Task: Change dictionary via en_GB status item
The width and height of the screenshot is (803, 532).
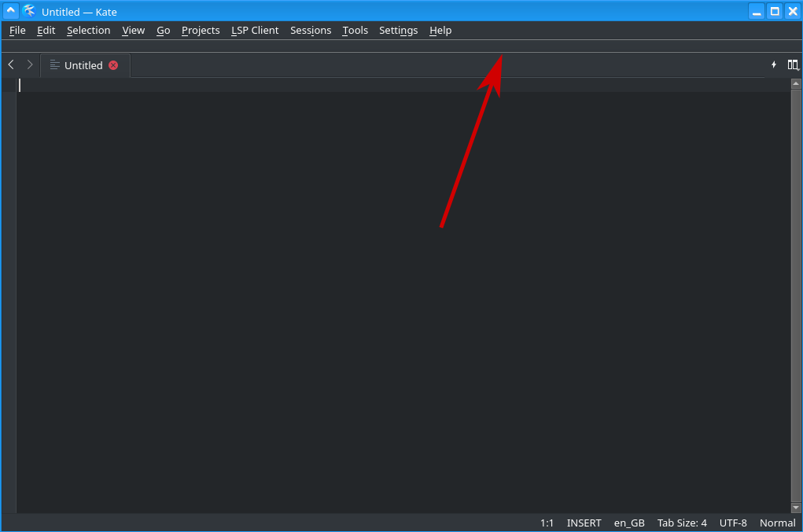Action: click(629, 523)
